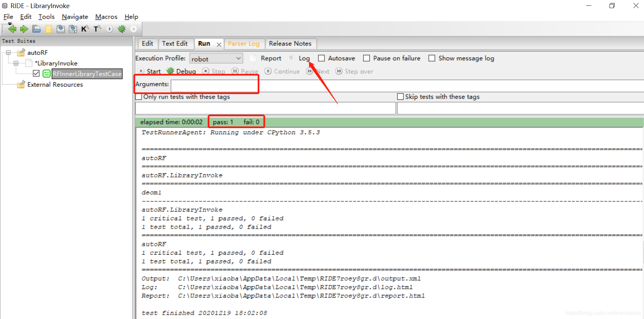
Task: Click the Step over button
Action: pos(354,71)
